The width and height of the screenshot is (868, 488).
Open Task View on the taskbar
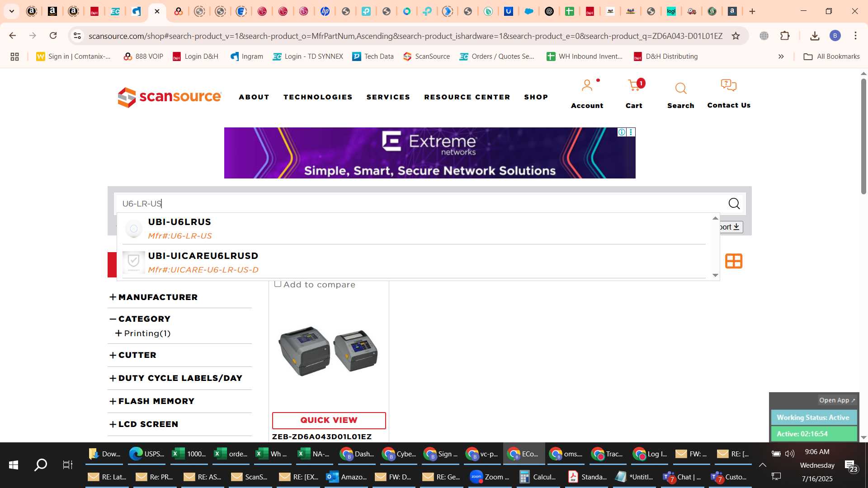tap(68, 465)
